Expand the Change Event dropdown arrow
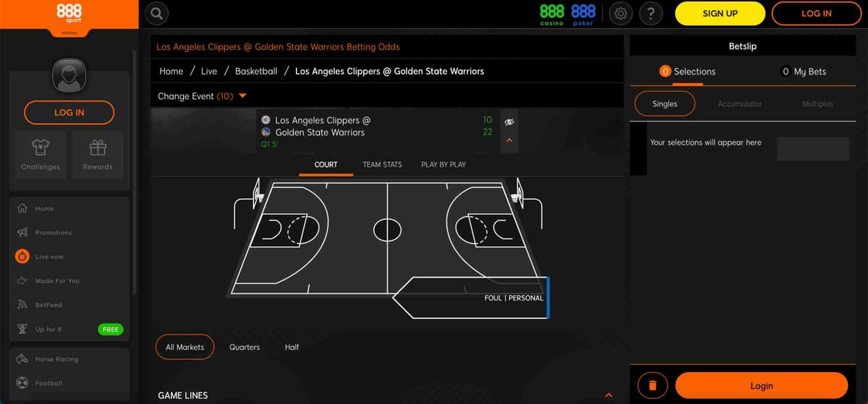Image resolution: width=868 pixels, height=404 pixels. 242,96
